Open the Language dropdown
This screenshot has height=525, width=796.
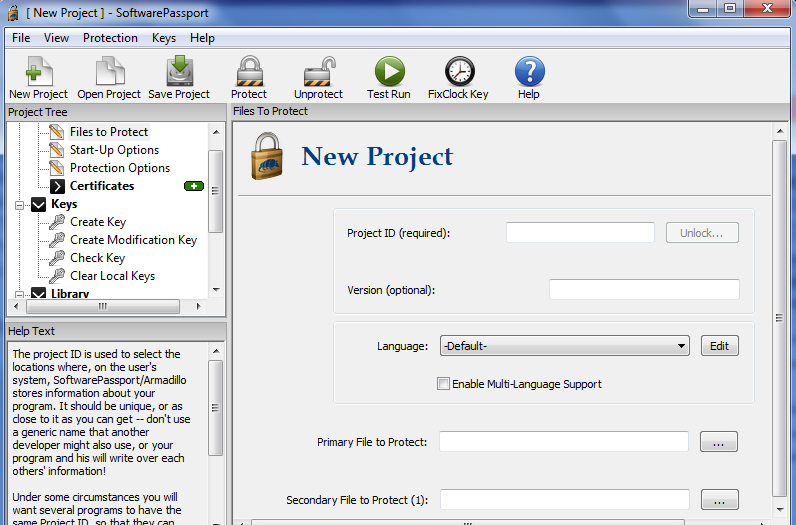565,346
